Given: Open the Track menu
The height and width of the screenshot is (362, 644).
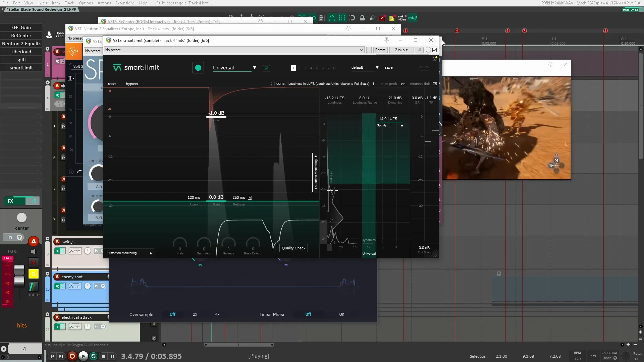Looking at the screenshot, I should click(69, 3).
